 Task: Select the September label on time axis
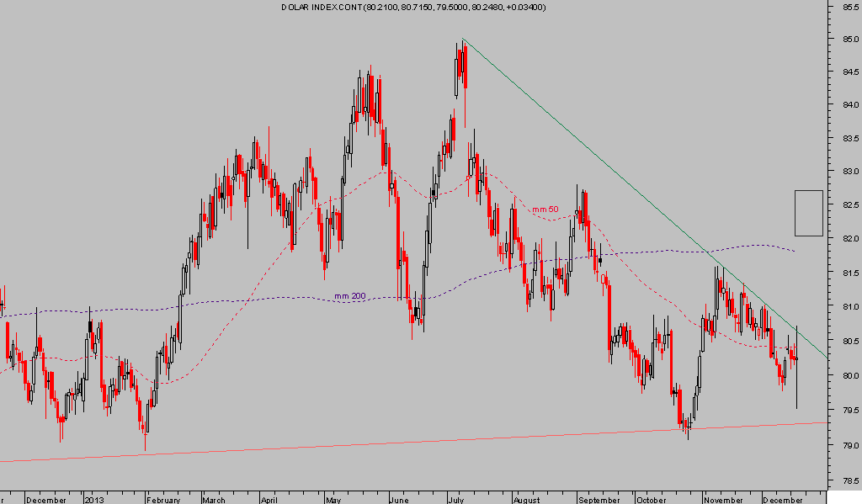tap(598, 499)
